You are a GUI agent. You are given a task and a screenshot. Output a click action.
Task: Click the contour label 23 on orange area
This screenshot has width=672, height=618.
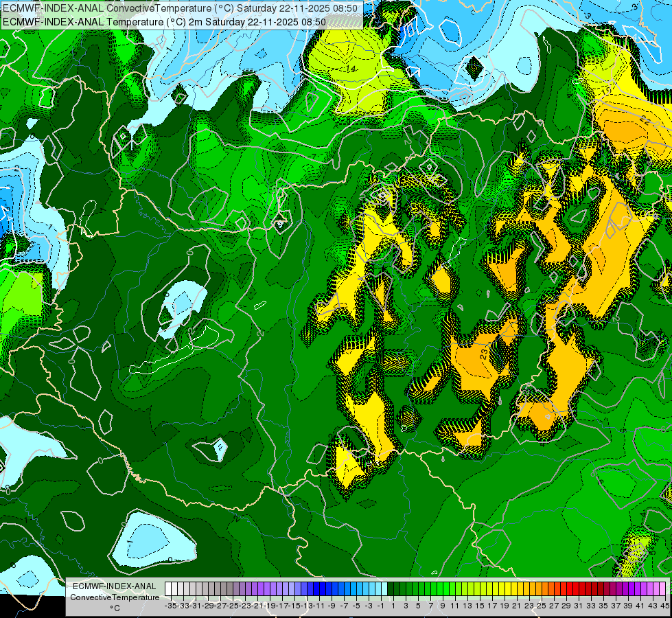click(x=483, y=354)
